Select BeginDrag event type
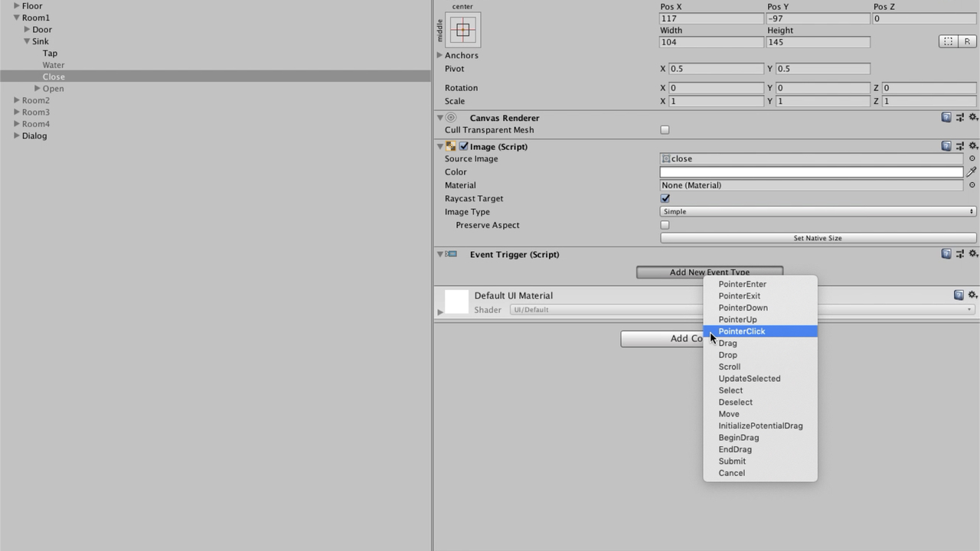Screen dimensions: 980x551 coord(738,438)
